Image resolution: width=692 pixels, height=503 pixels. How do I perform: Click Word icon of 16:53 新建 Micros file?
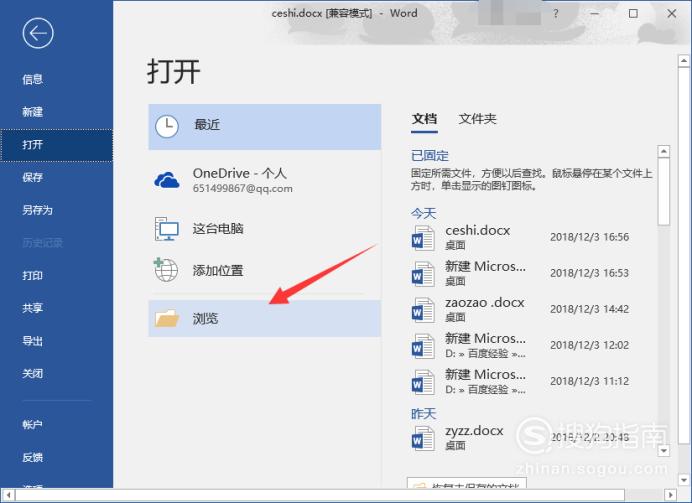(x=423, y=274)
